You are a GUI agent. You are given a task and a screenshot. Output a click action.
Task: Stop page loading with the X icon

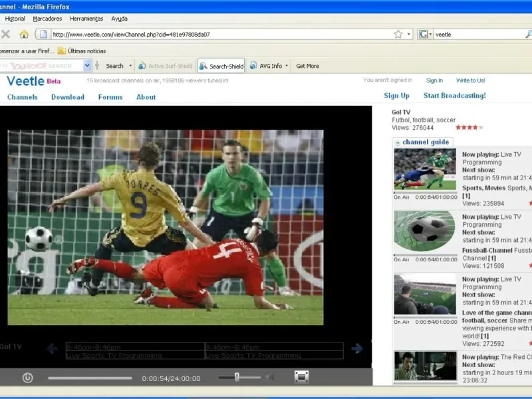point(6,34)
